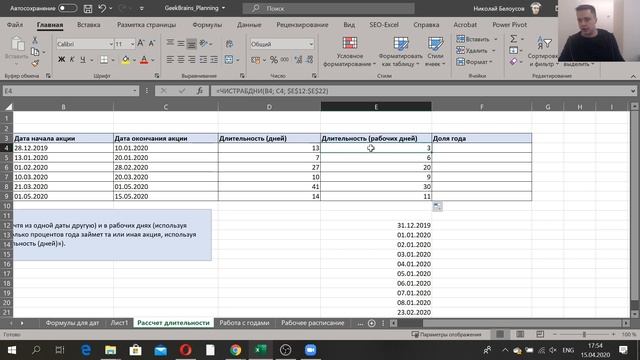Open the Name Box dropdown arrow
The width and height of the screenshot is (640, 360).
[134, 91]
